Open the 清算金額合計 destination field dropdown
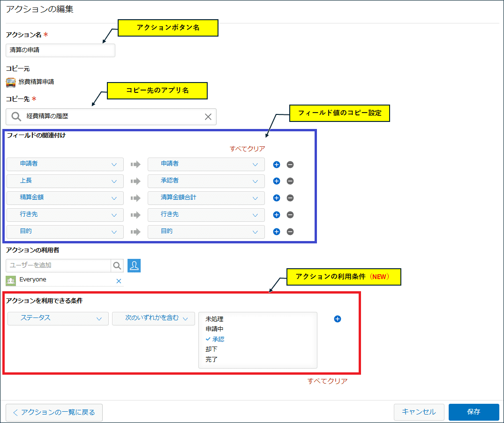504x423 pixels. click(x=206, y=198)
